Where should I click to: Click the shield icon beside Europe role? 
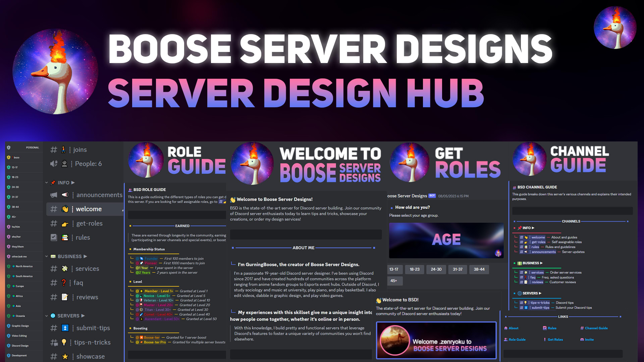pos(8,286)
